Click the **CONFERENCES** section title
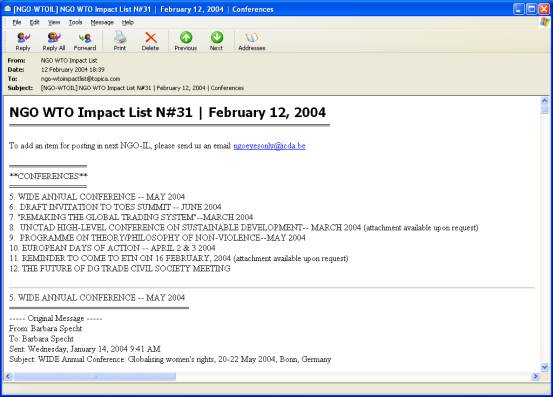 (48, 176)
